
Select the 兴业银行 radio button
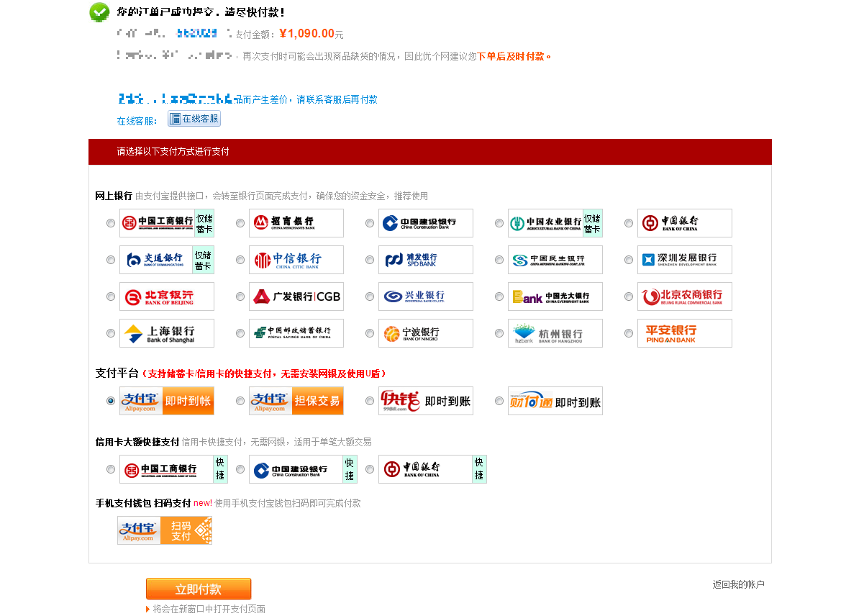[370, 296]
